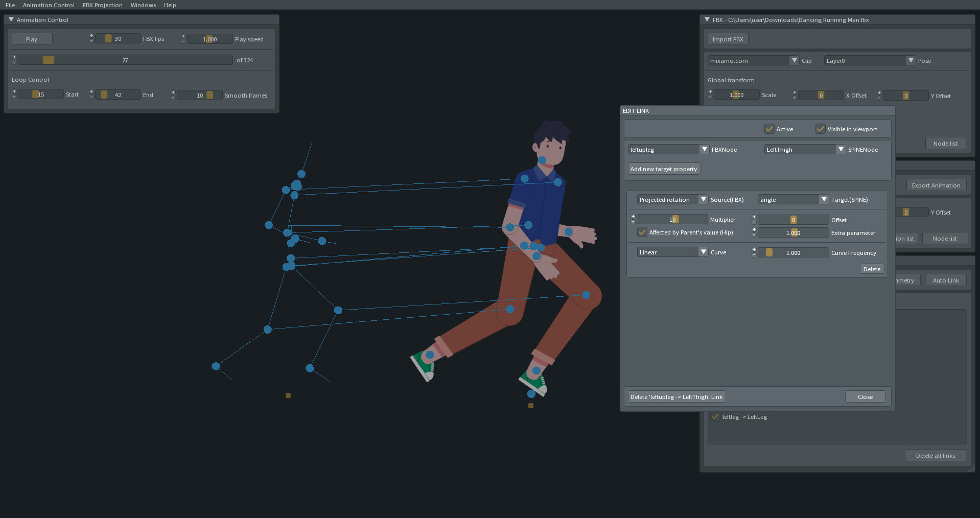Decrease Offset with the minus icon
The image size is (980, 518).
point(754,223)
